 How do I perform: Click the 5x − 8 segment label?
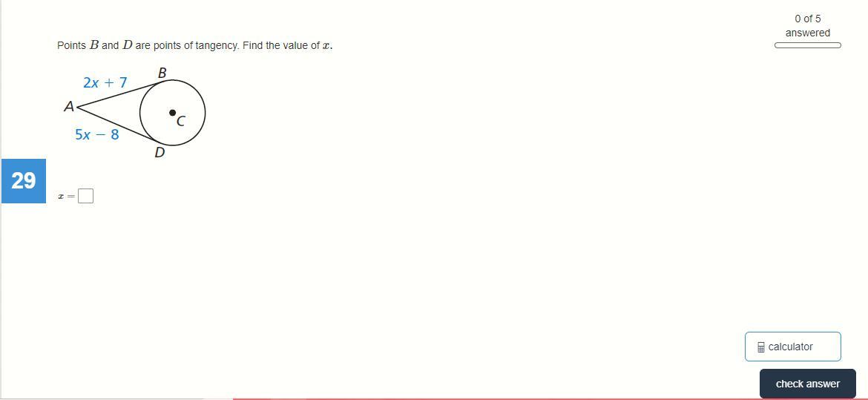pos(97,134)
